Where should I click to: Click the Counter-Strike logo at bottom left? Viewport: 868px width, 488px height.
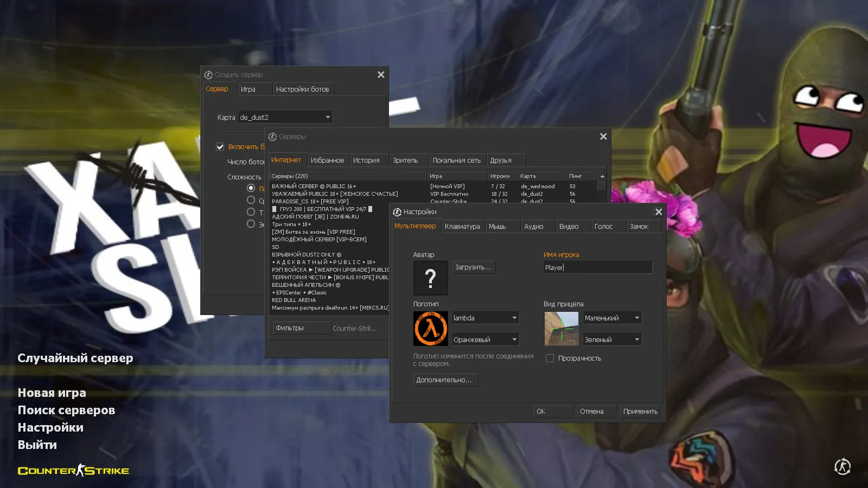pos(74,471)
